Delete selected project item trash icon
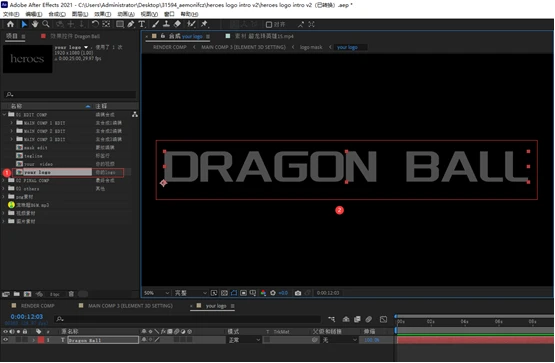 point(71,294)
